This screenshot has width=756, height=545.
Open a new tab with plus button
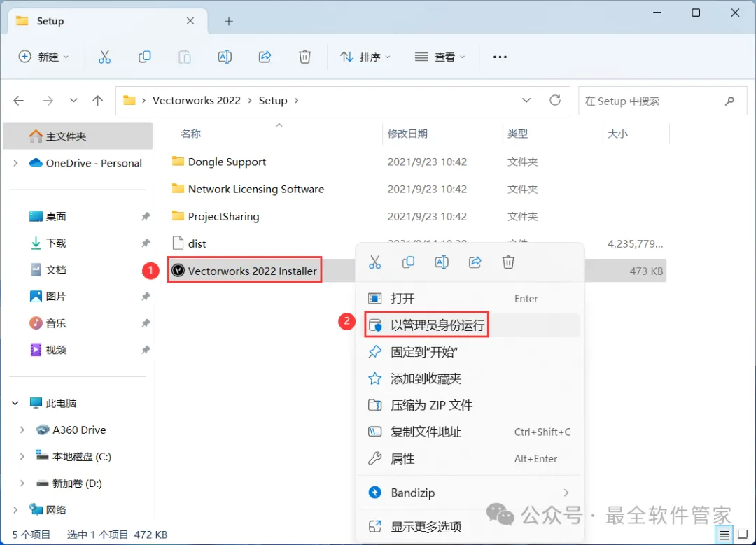229,21
